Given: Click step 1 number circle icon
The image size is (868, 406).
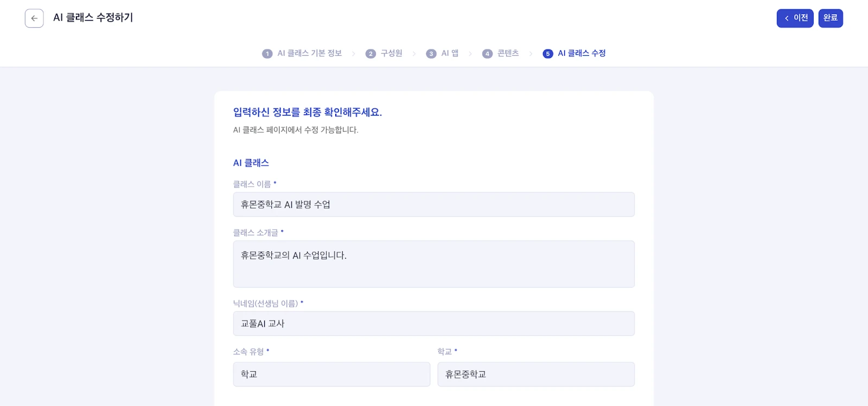Looking at the screenshot, I should point(267,54).
